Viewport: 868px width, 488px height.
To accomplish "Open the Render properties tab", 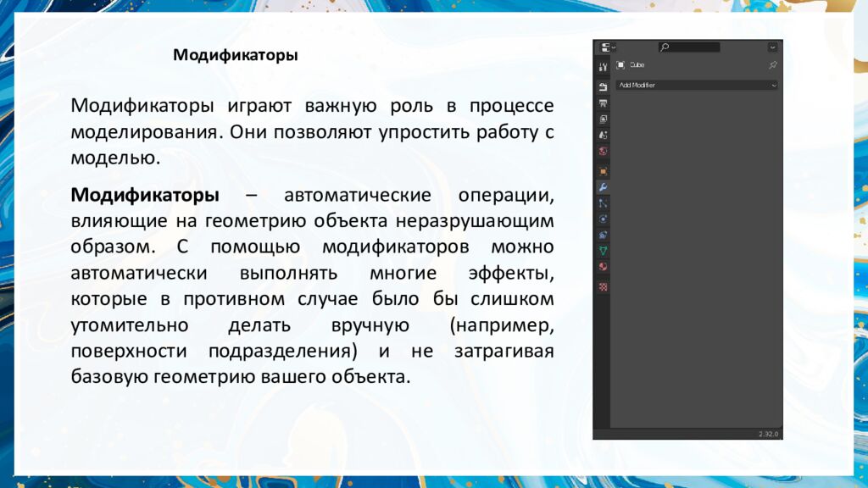I will (x=603, y=86).
